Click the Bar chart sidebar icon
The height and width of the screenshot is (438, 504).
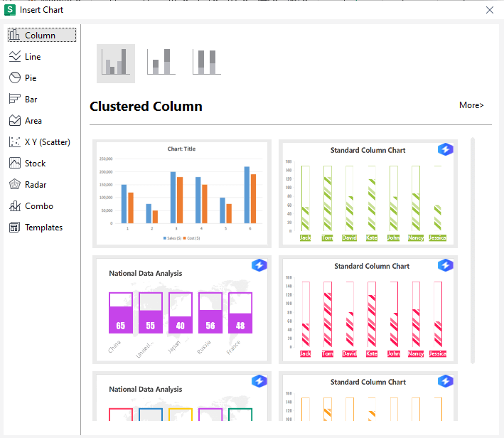15,99
